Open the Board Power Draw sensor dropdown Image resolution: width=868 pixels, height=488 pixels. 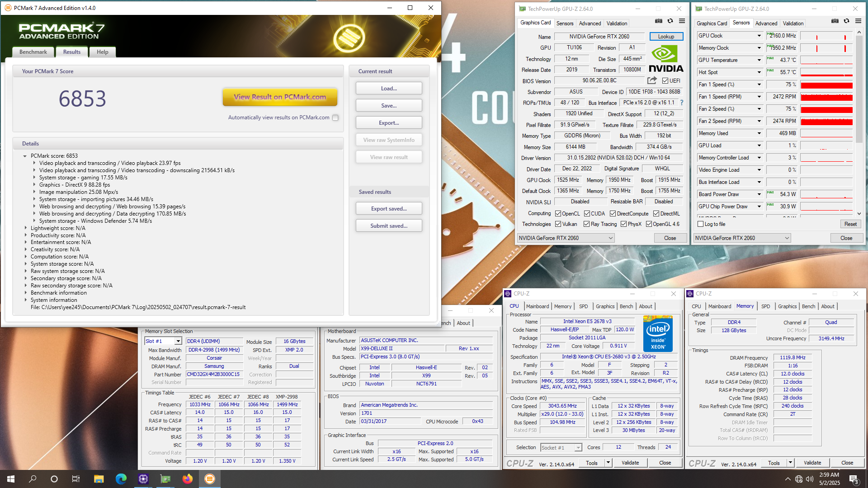[x=759, y=194]
